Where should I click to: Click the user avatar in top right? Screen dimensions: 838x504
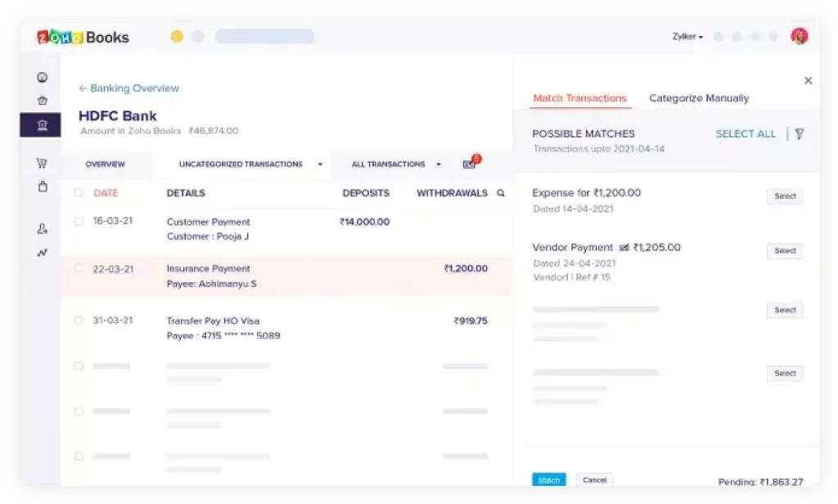coord(800,36)
